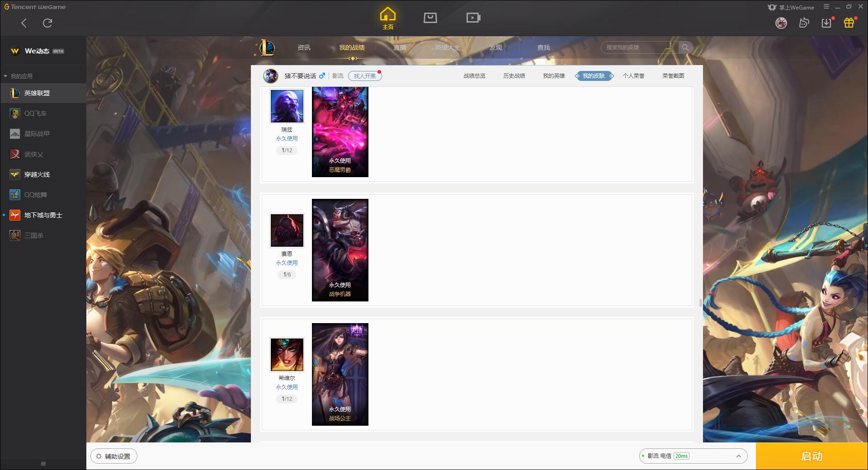Click the 影流 server label
The height and width of the screenshot is (470, 868).
pyautogui.click(x=338, y=76)
